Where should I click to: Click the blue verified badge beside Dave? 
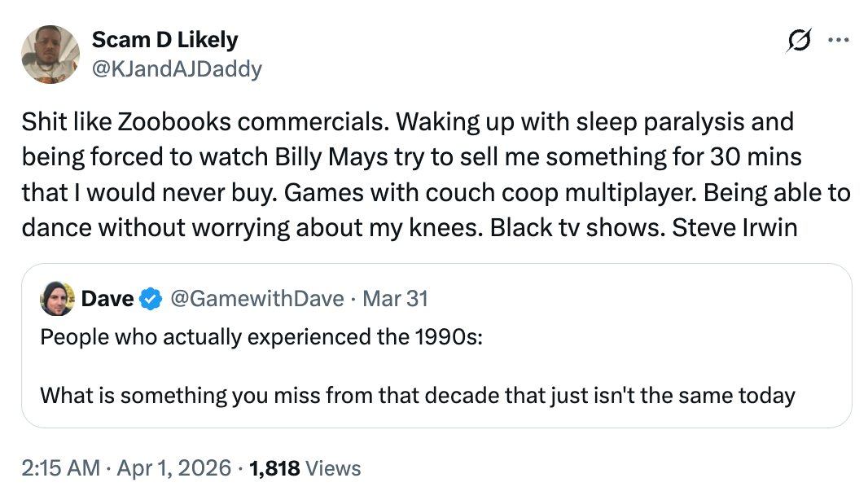coord(151,299)
